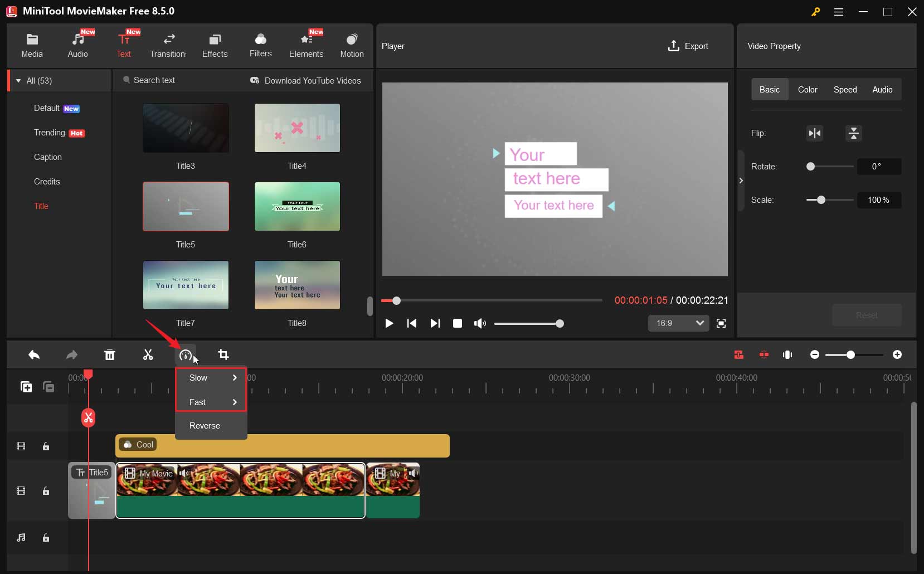Lock the music track
This screenshot has width=924, height=574.
tap(46, 538)
